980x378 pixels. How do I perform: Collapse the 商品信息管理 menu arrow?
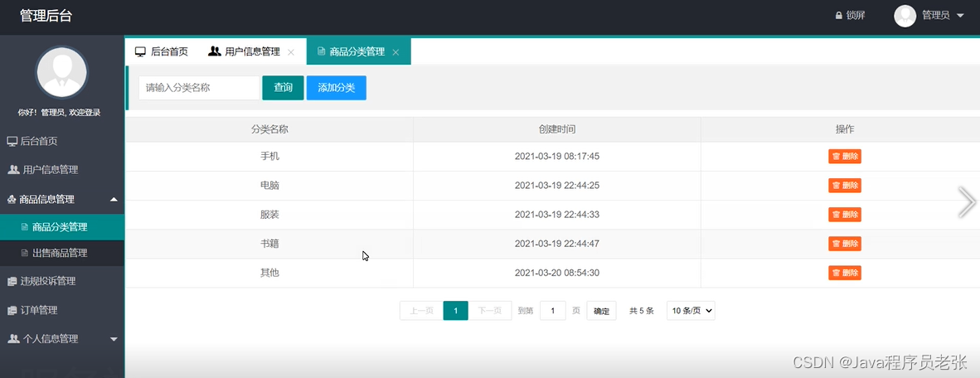(114, 199)
